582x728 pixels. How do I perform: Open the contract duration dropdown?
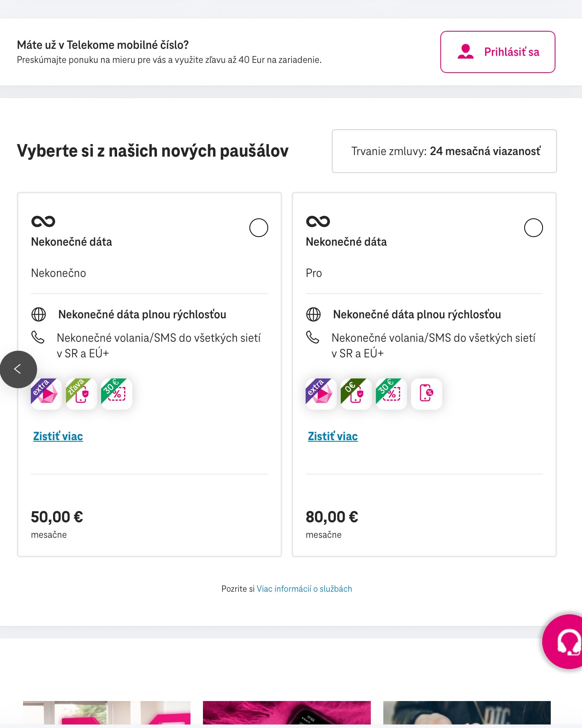444,151
